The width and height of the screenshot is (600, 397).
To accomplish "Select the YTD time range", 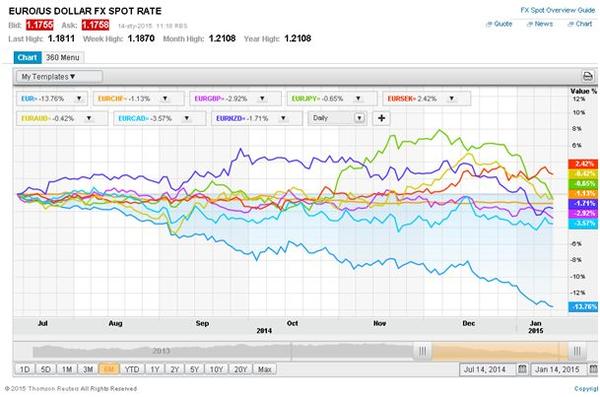I will [132, 369].
